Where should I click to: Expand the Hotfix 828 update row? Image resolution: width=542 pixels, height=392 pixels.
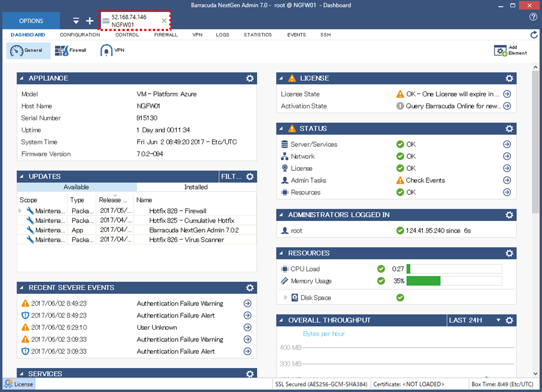(x=20, y=211)
